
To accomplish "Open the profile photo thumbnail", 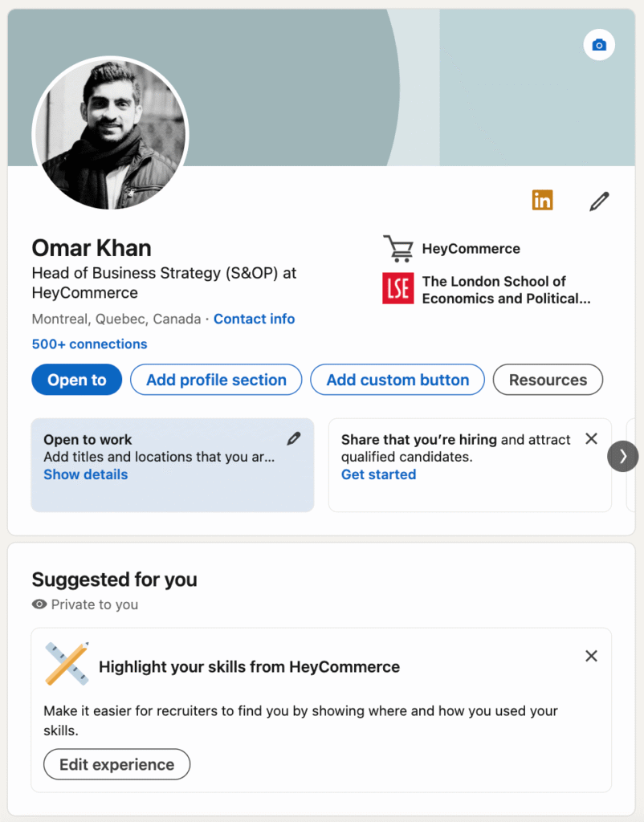I will (110, 133).
